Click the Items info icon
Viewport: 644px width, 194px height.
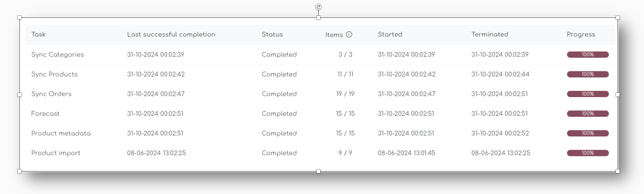pyautogui.click(x=349, y=35)
